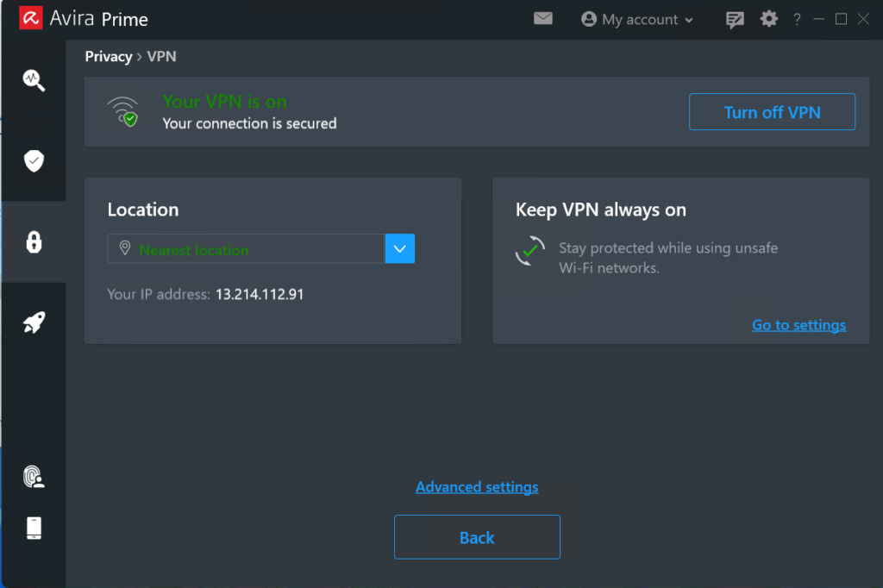883x588 pixels.
Task: Click the feedback chat bubble icon
Action: pos(735,19)
